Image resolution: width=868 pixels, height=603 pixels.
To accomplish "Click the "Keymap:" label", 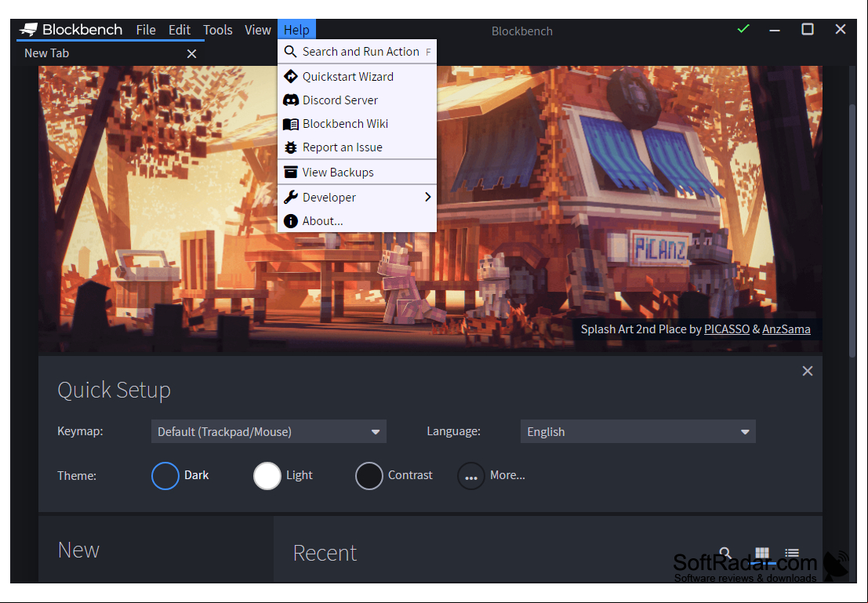I will [80, 431].
